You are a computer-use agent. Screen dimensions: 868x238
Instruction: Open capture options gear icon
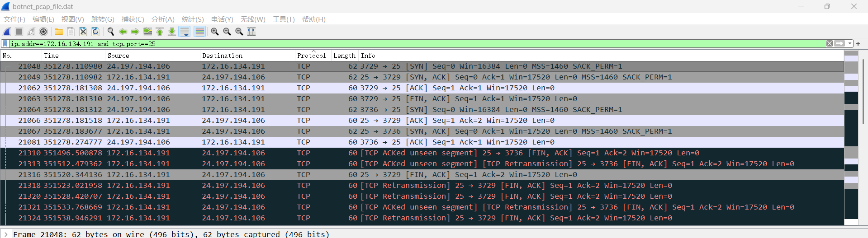43,32
